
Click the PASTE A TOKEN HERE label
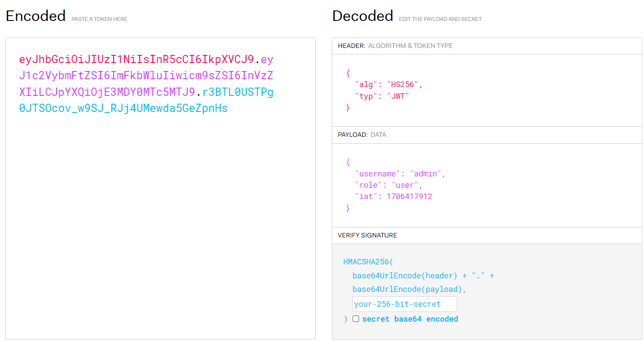[x=99, y=19]
